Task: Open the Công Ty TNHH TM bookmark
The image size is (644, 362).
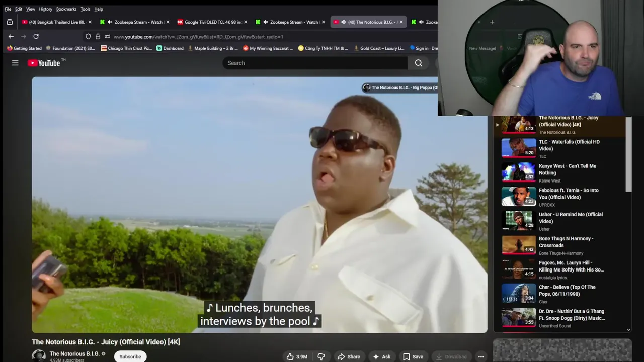Action: coord(323,48)
